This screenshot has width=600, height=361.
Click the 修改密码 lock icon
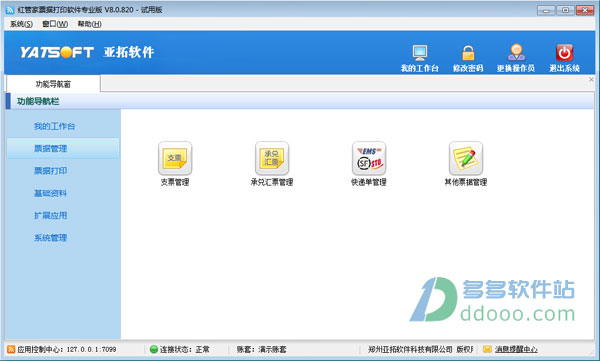pos(468,53)
